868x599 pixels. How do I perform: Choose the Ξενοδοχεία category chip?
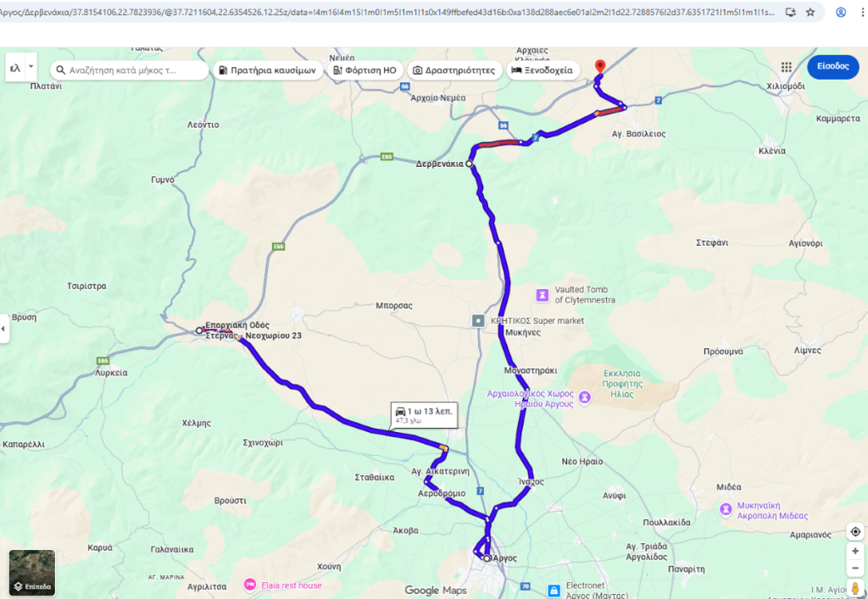point(543,70)
